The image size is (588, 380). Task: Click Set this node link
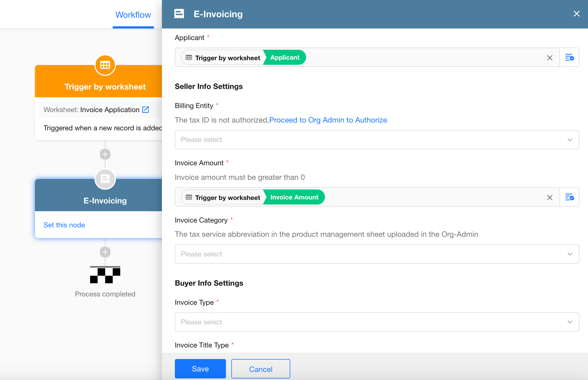point(64,225)
